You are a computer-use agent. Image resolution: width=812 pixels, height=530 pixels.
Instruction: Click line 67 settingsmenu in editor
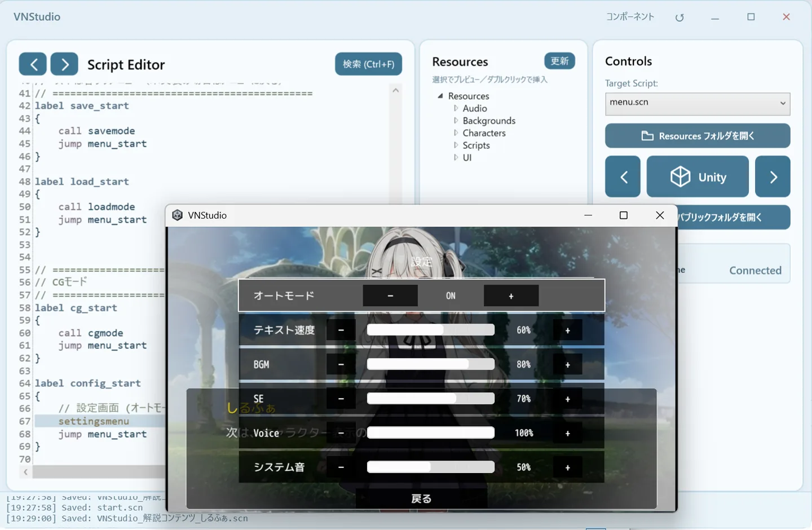pyautogui.click(x=94, y=421)
